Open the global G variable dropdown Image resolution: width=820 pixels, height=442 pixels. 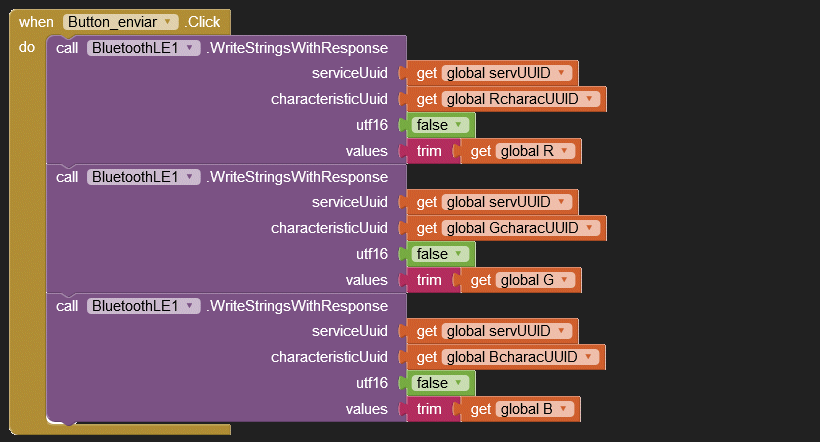(x=565, y=280)
